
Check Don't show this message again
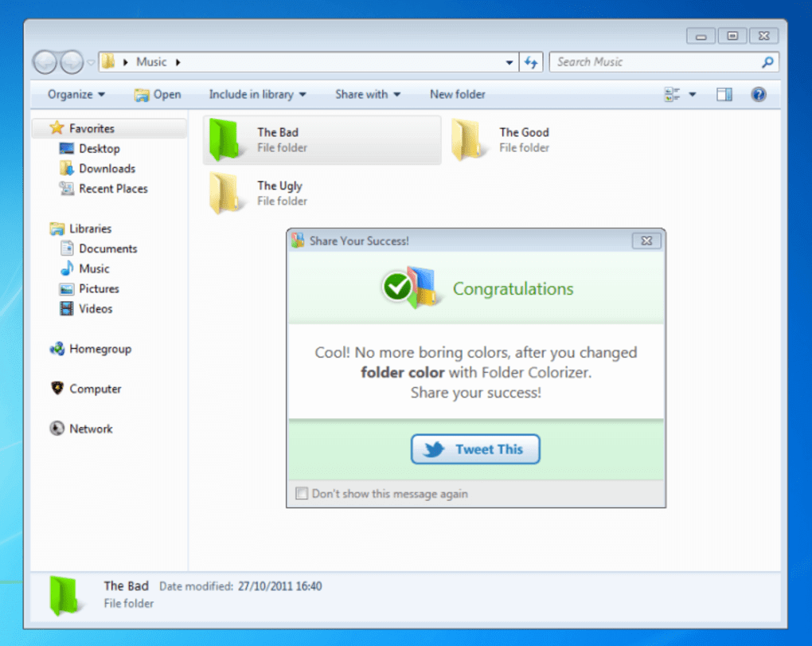pos(302,494)
